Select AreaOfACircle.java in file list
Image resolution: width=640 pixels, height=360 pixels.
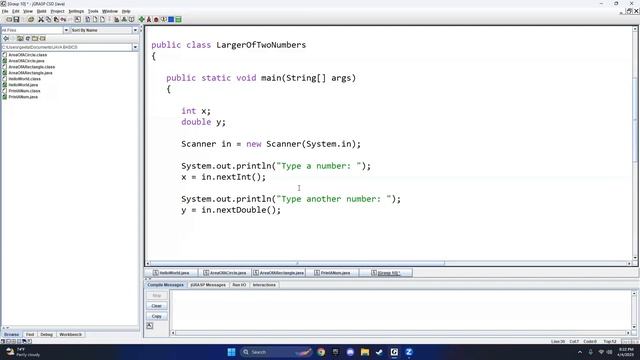pos(26,61)
